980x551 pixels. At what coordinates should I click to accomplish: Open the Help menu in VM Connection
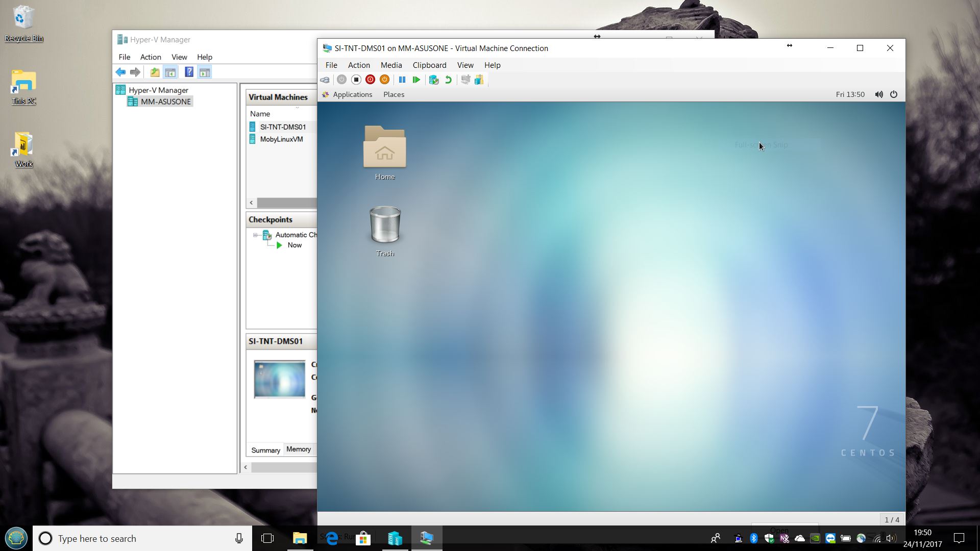(493, 65)
